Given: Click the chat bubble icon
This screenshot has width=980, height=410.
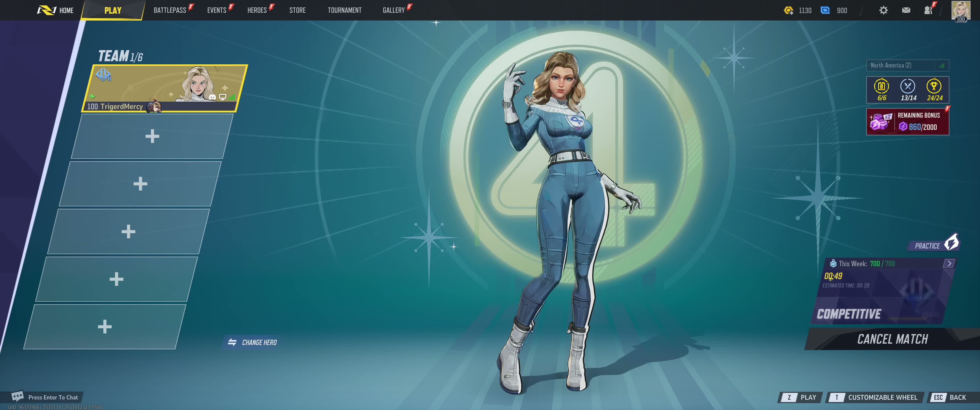Looking at the screenshot, I should pos(17,396).
